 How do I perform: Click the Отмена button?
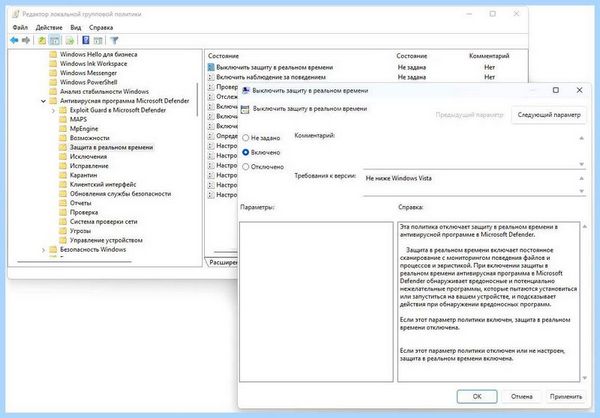click(522, 397)
